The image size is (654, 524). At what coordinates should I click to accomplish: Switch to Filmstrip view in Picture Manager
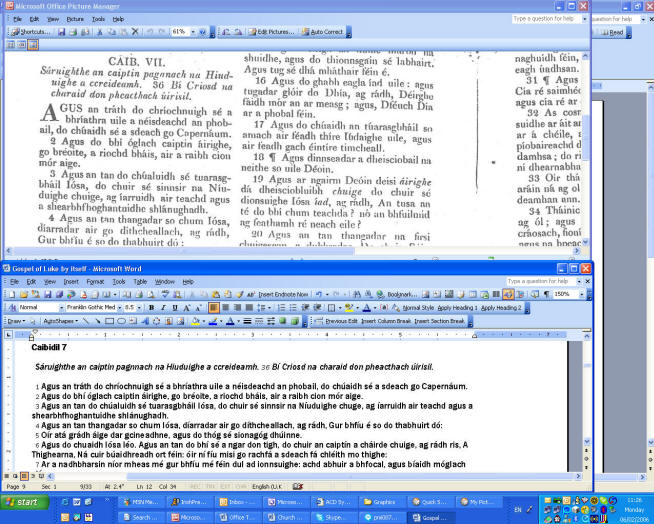[22, 45]
